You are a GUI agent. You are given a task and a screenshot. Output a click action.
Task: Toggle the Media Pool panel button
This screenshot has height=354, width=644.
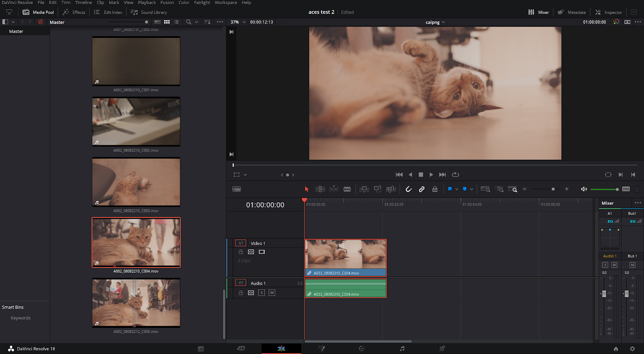point(38,12)
